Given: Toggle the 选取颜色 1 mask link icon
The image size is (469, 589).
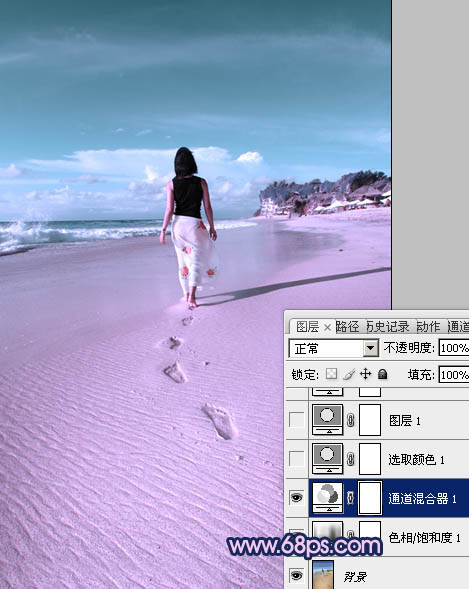Looking at the screenshot, I should click(x=350, y=459).
